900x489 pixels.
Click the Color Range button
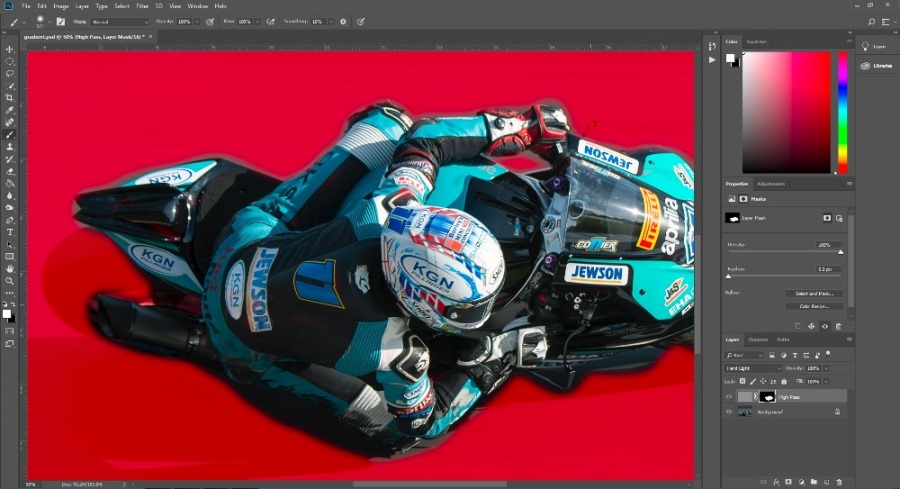coord(814,306)
